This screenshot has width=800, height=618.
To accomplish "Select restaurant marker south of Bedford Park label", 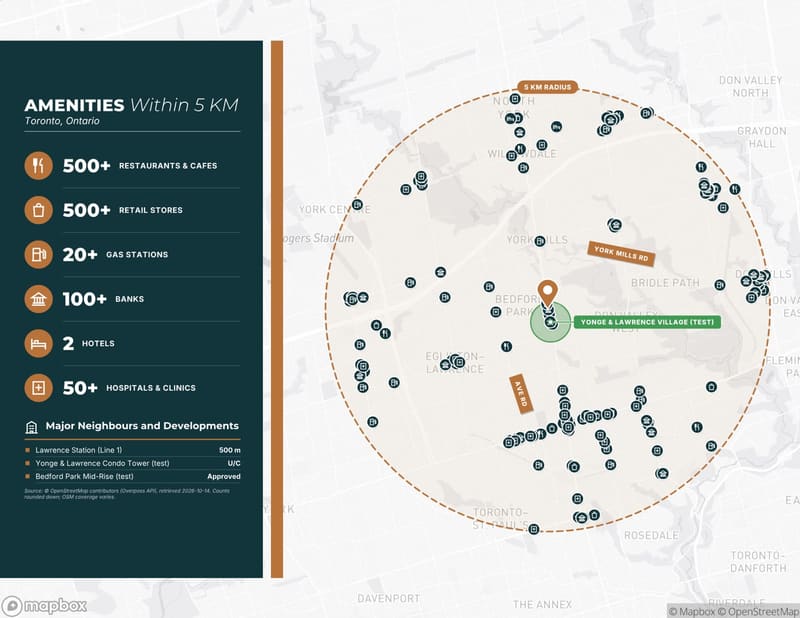I will pyautogui.click(x=506, y=346).
